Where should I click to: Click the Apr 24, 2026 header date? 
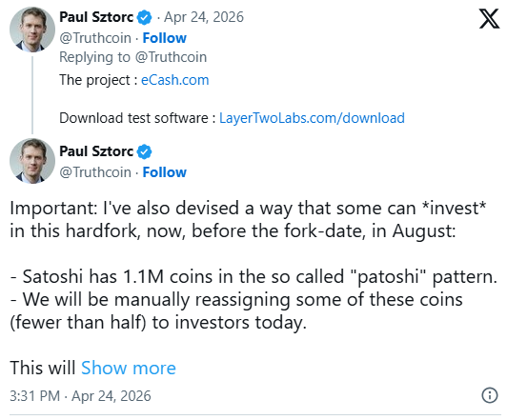204,17
